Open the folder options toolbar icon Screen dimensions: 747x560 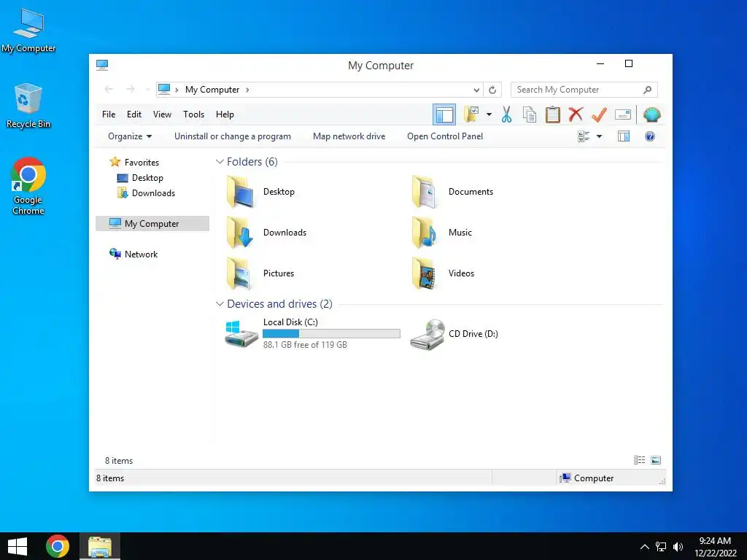coord(471,114)
